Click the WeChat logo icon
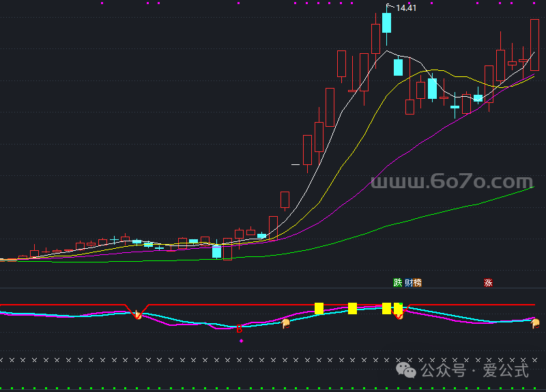546x392 pixels. pos(408,370)
